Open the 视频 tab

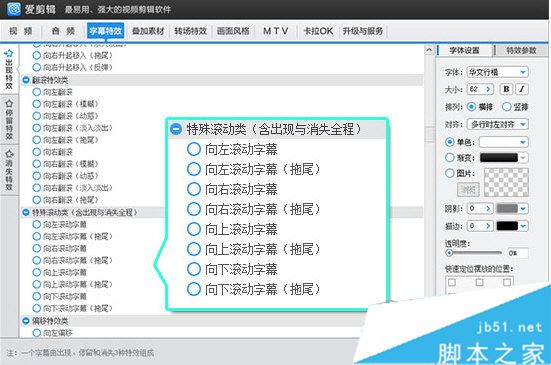pyautogui.click(x=21, y=31)
